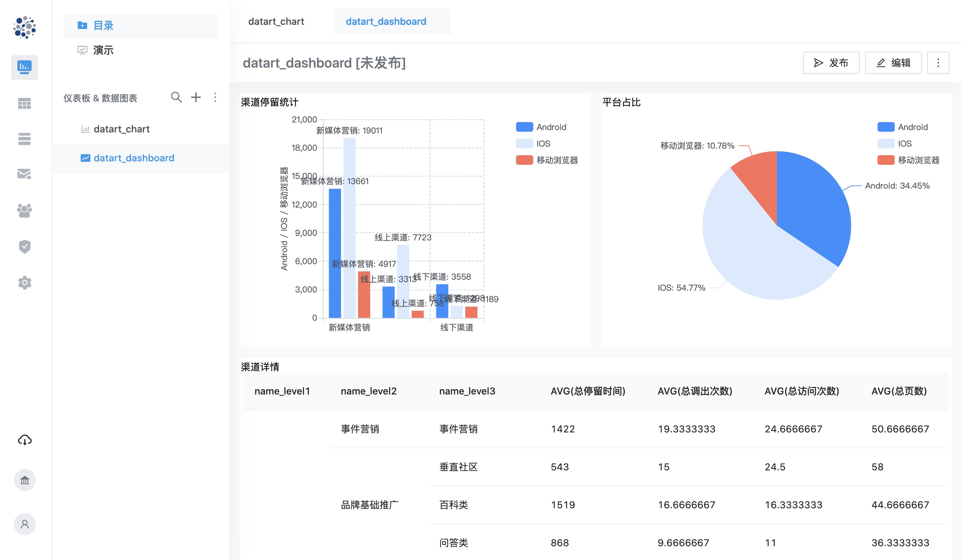Open the more options menu beside 编辑

pyautogui.click(x=938, y=63)
